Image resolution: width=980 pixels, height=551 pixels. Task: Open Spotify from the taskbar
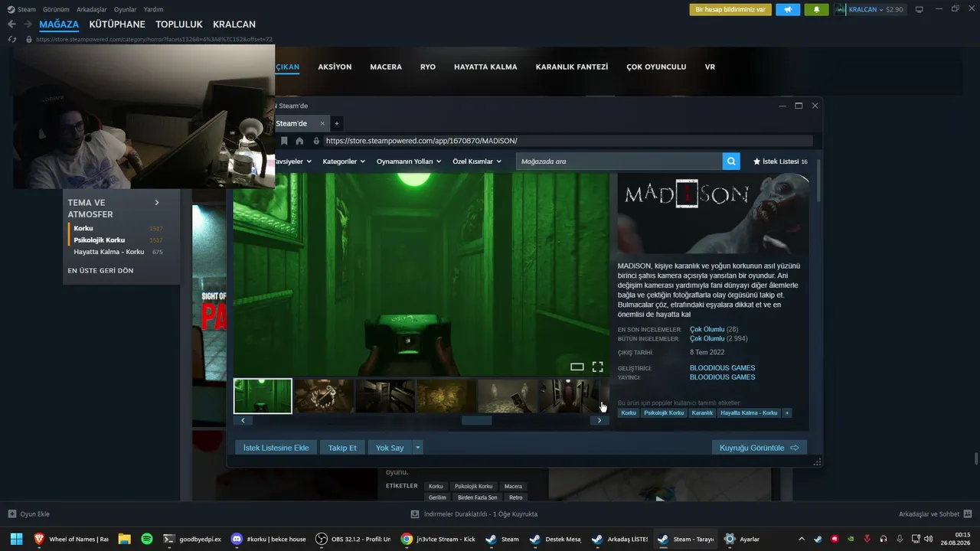[x=147, y=539]
